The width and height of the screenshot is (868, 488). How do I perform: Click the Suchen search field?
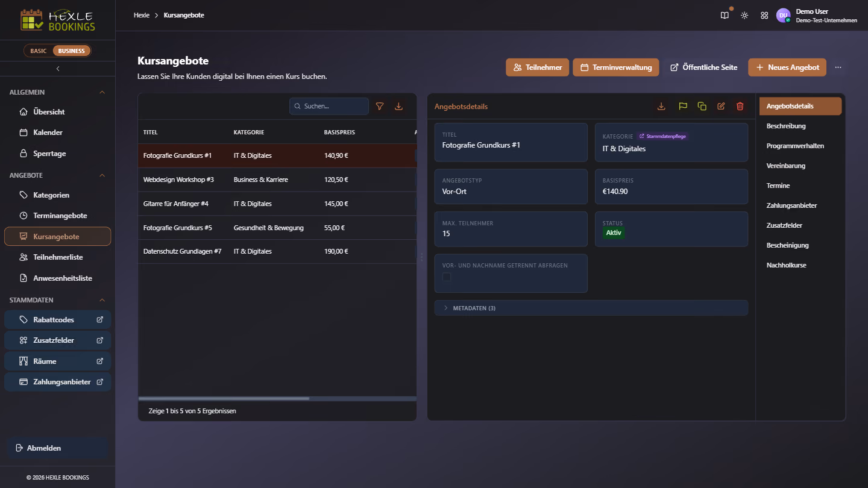tap(329, 106)
